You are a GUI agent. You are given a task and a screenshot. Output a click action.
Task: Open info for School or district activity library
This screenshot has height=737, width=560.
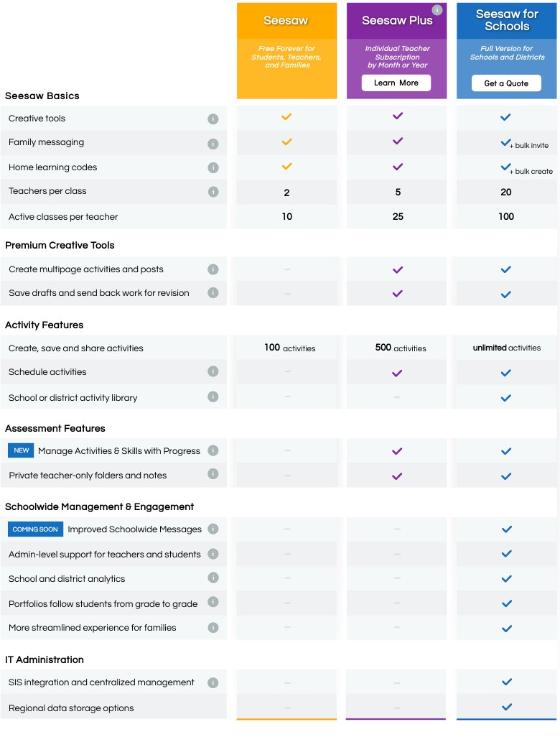pos(213,397)
